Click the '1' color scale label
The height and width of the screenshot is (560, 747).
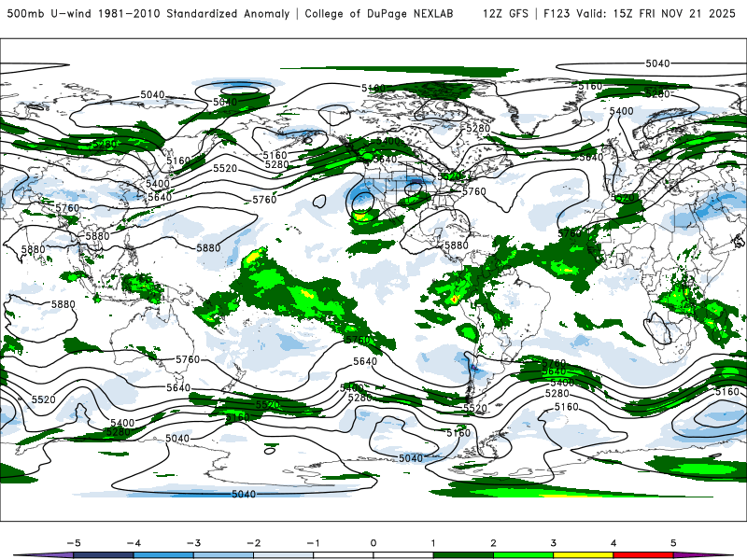click(433, 543)
